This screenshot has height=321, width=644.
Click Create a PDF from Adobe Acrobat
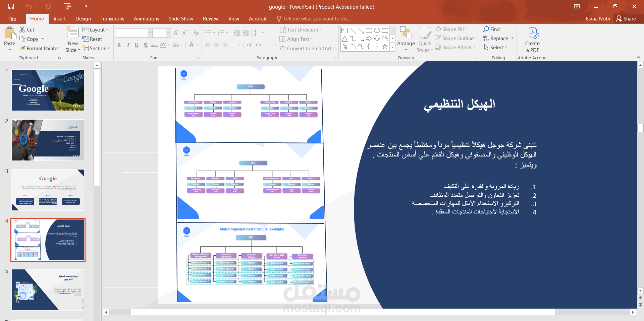coord(532,39)
